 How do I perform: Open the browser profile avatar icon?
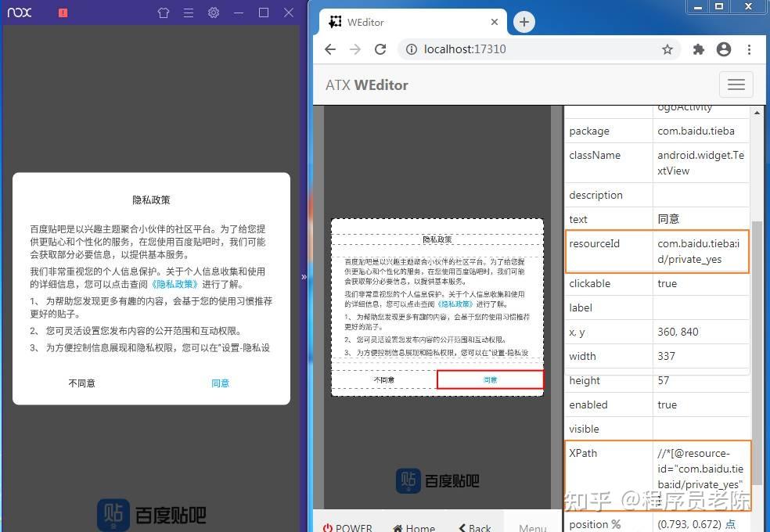724,49
